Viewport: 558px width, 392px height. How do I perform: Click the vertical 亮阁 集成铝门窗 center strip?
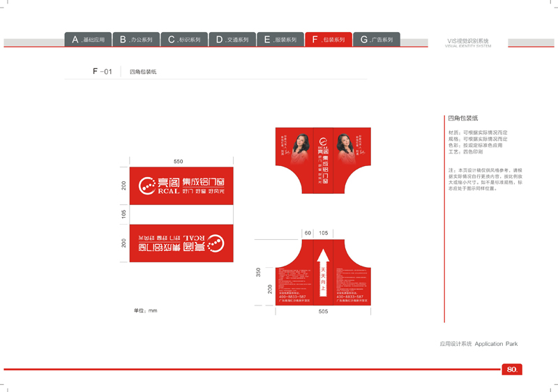[x=323, y=160]
